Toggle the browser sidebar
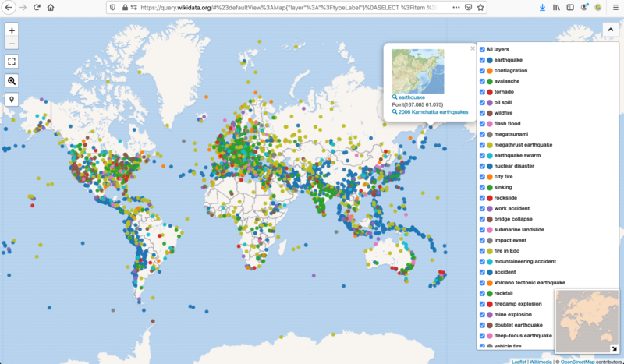This screenshot has width=624, height=364. click(x=570, y=7)
